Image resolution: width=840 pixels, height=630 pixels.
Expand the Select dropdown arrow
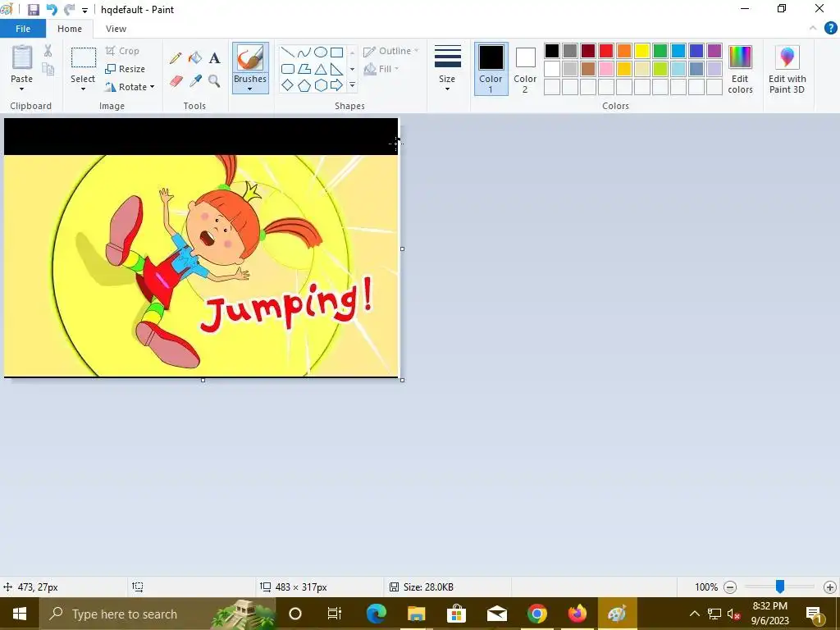tap(83, 89)
